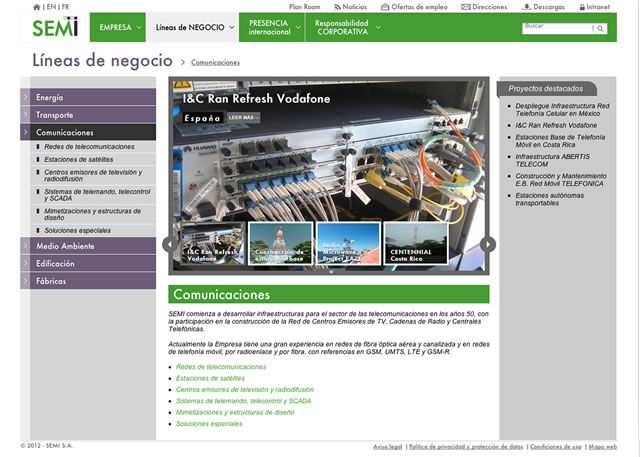
Task: Open Direcciones page
Action: click(484, 7)
